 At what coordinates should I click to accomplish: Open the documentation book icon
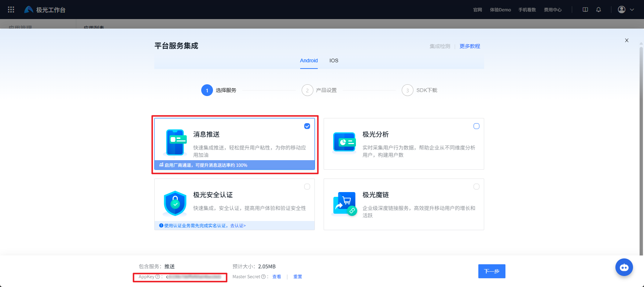click(x=585, y=10)
